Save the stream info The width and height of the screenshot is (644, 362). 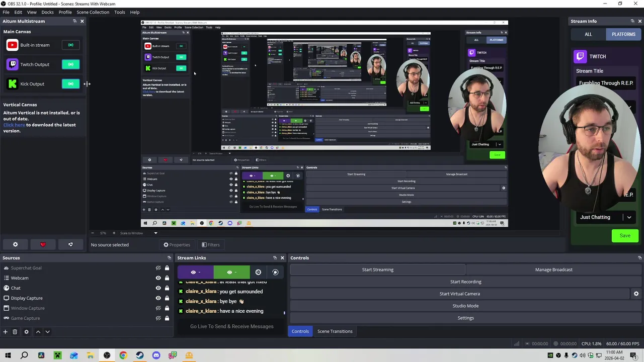625,236
